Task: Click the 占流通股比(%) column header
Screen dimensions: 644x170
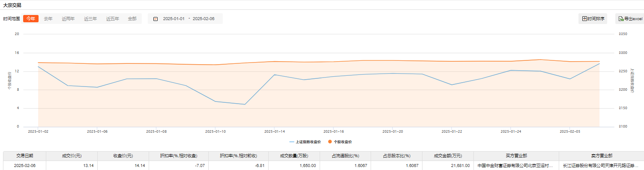Action: pos(345,156)
